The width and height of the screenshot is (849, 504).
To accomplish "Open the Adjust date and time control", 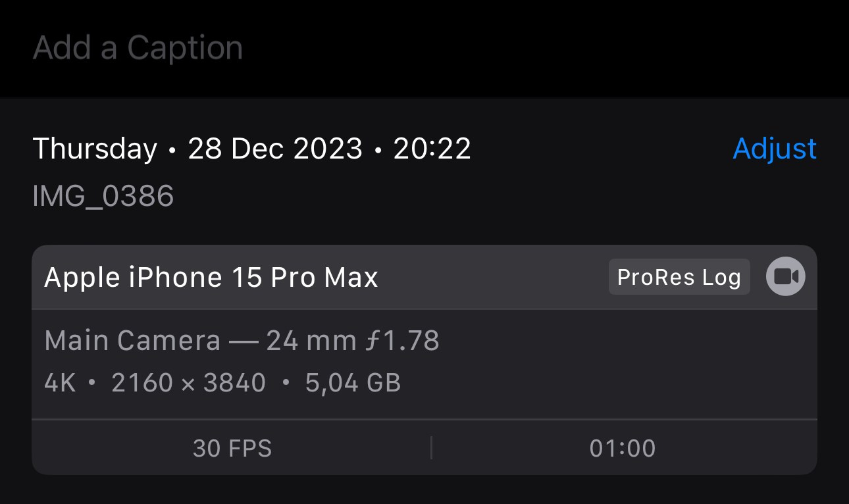I will (x=774, y=149).
